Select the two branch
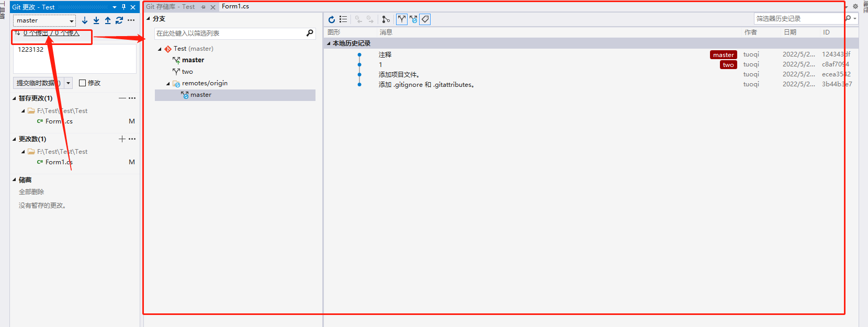The image size is (868, 327). coord(187,72)
